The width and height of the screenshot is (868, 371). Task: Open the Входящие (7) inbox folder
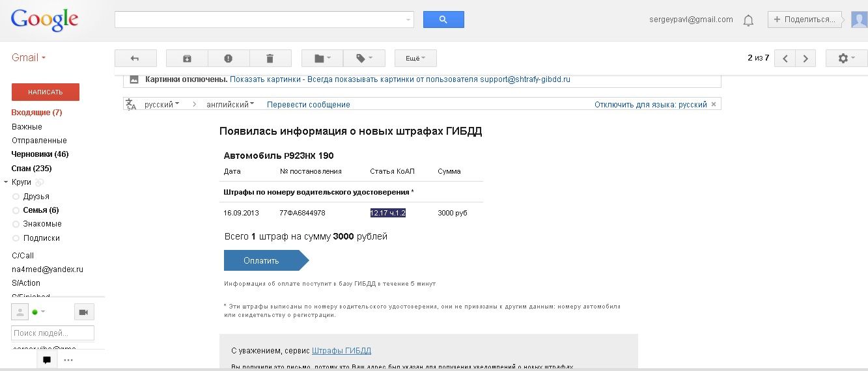(x=36, y=113)
